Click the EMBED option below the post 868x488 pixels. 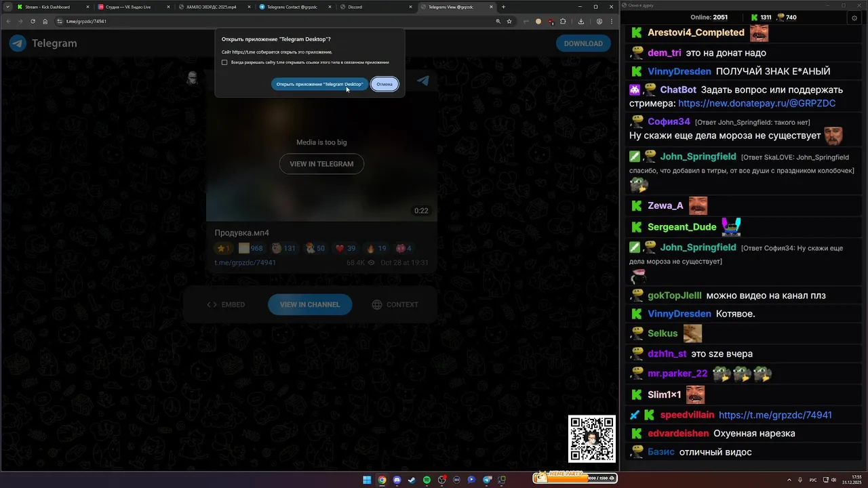tap(226, 304)
